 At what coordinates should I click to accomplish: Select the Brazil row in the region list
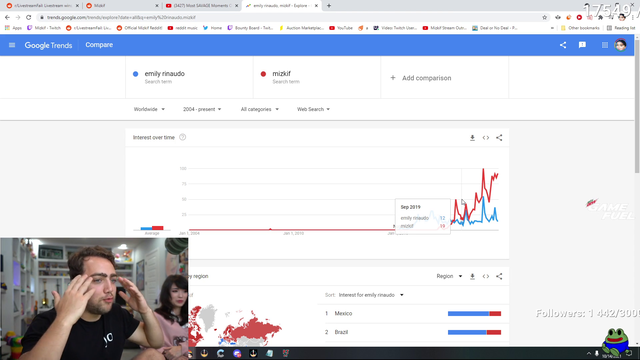(413, 332)
